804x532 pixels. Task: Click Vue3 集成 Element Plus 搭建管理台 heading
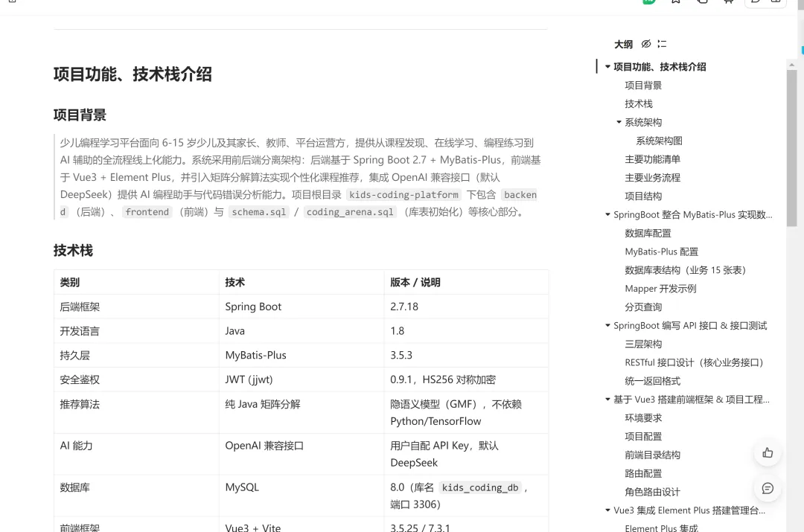(689, 510)
